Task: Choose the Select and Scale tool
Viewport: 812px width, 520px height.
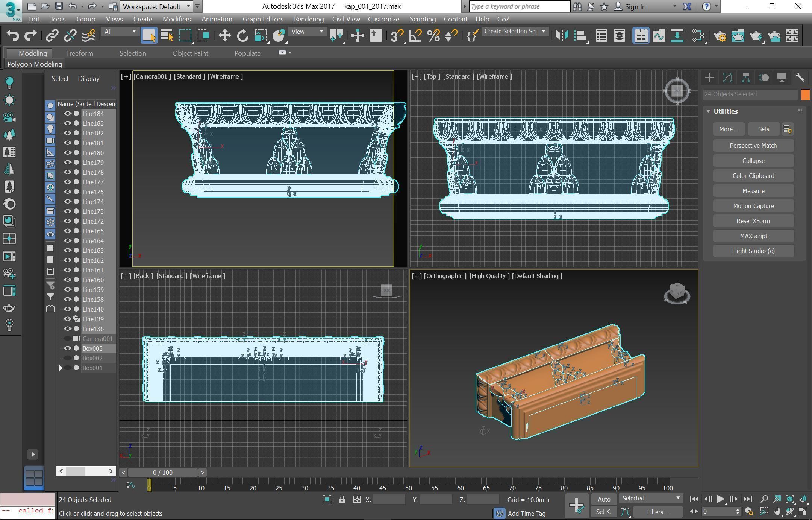Action: click(x=261, y=36)
